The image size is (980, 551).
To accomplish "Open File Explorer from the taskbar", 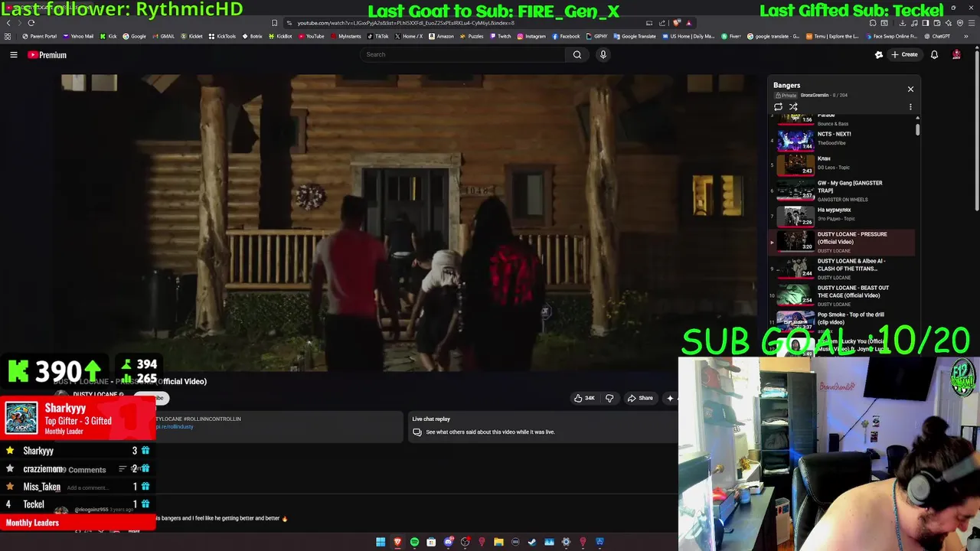I will (498, 542).
